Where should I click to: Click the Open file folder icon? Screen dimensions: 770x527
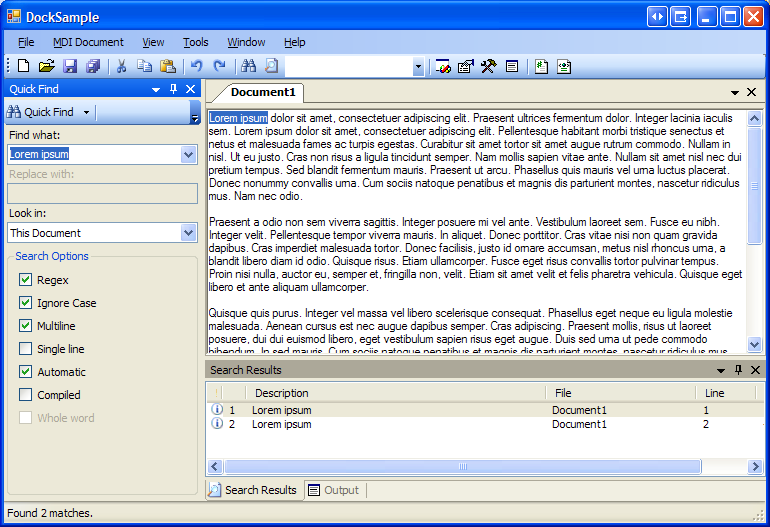click(x=47, y=66)
